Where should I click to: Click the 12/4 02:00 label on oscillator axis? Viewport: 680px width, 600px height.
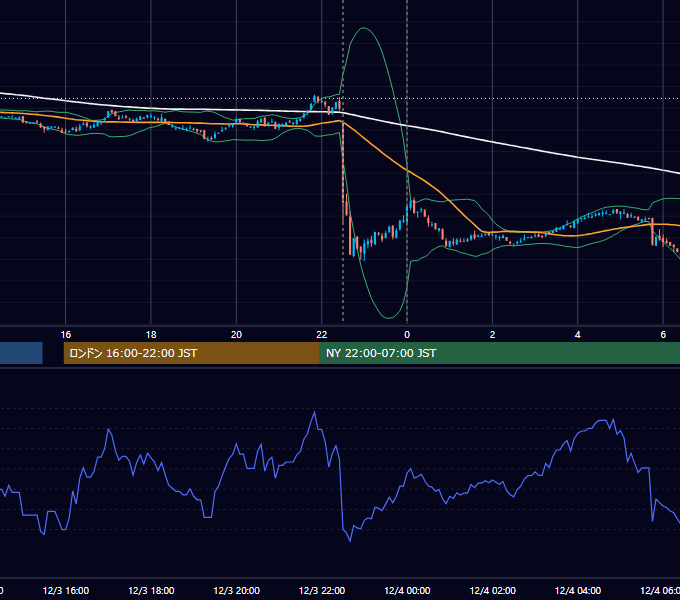(x=493, y=590)
